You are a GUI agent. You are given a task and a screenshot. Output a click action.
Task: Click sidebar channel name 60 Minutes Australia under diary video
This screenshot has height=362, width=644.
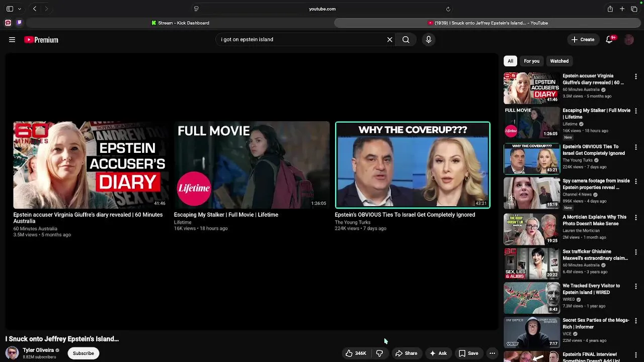tap(581, 89)
